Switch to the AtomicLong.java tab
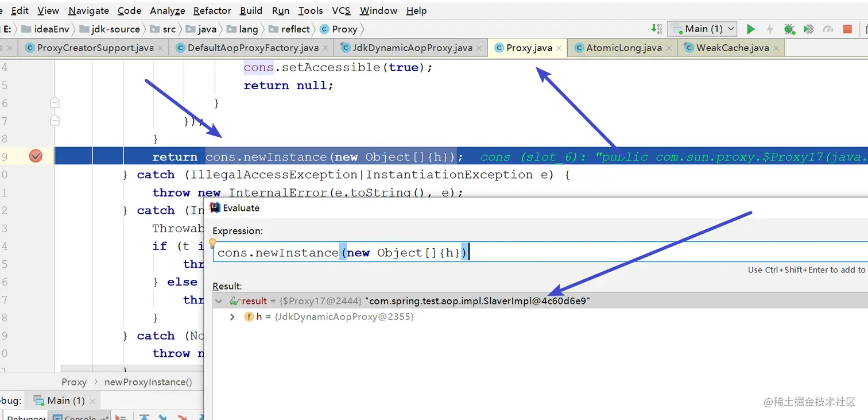The image size is (868, 420). point(623,48)
